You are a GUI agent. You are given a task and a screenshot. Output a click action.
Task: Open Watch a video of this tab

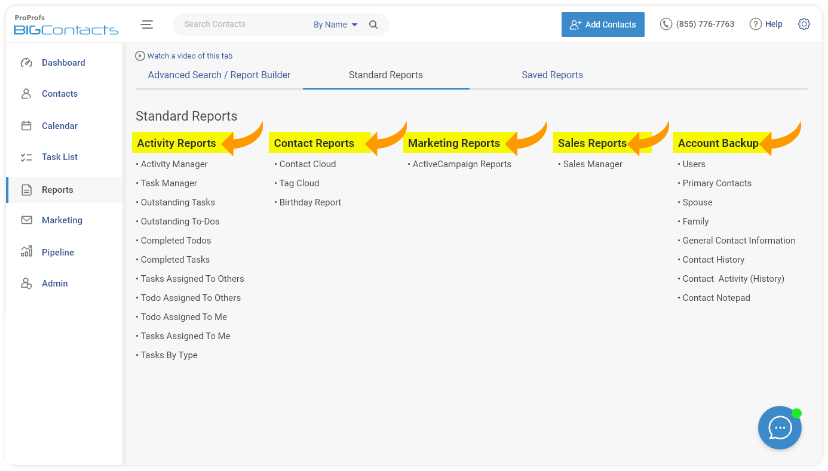[190, 56]
